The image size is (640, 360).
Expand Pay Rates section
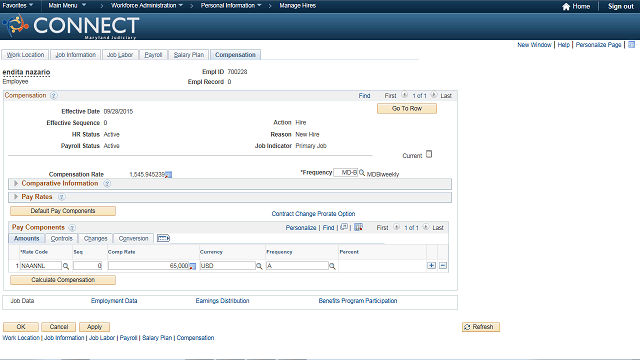tap(16, 197)
